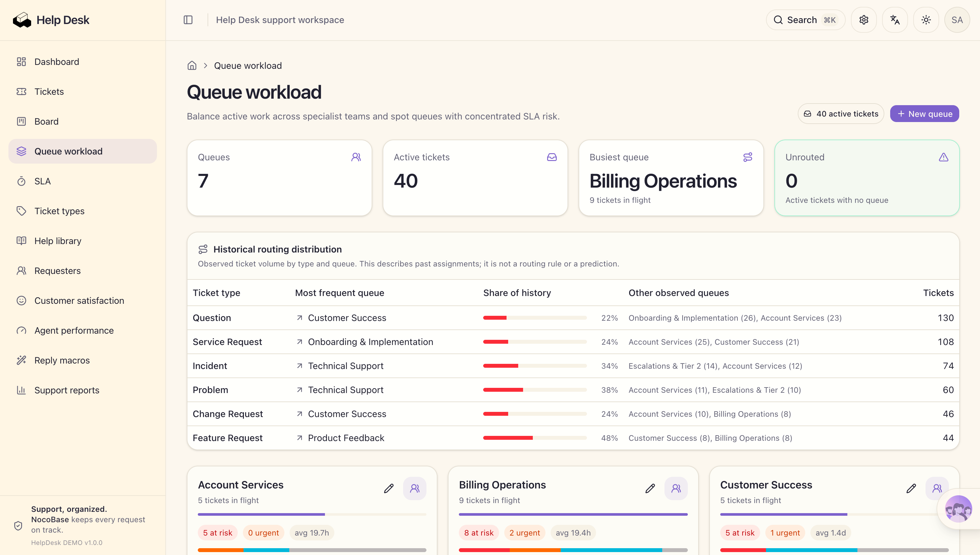Open Support reports in the sidebar

pos(83,390)
